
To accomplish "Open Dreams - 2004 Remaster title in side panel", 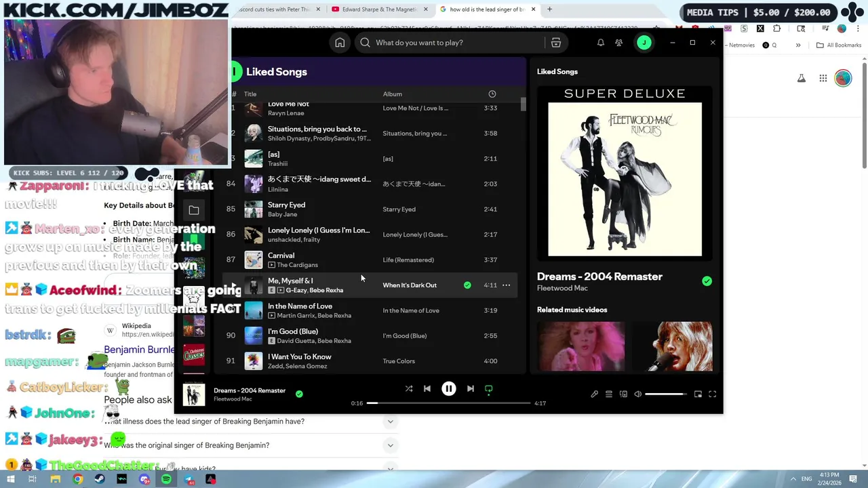I will [x=599, y=277].
